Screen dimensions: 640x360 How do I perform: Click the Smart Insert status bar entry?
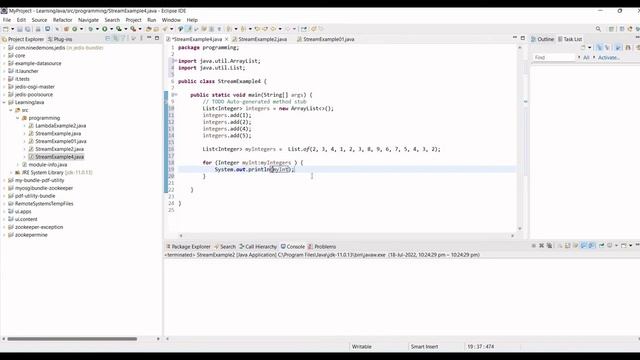[424, 347]
